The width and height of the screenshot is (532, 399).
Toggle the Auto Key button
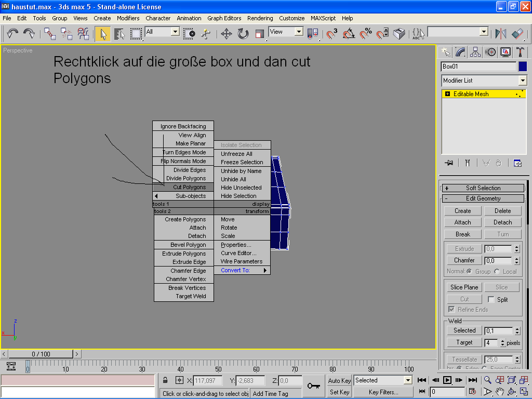[339, 380]
